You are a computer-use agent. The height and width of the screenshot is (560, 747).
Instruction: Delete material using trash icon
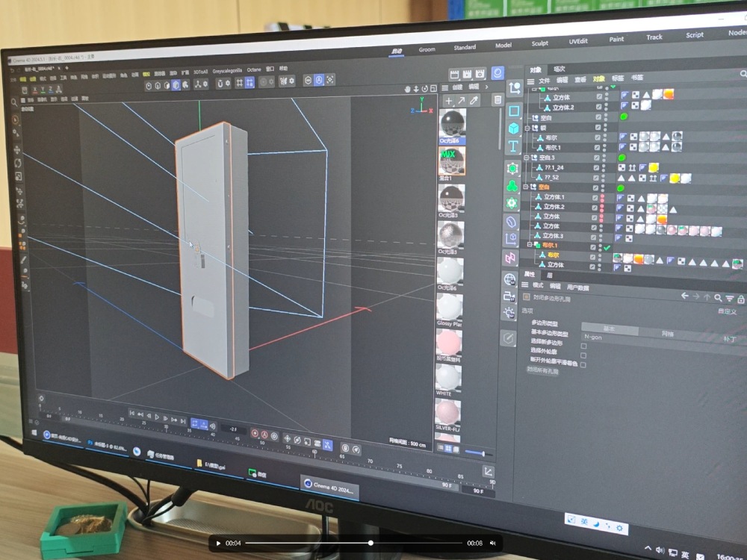498,99
